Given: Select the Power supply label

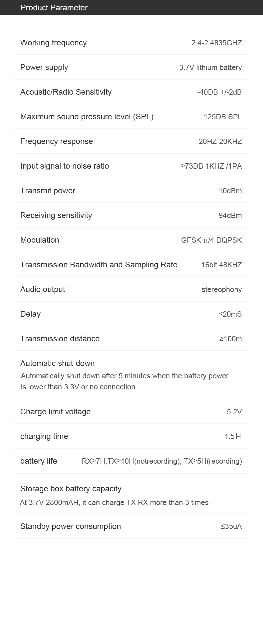Looking at the screenshot, I should point(44,67).
